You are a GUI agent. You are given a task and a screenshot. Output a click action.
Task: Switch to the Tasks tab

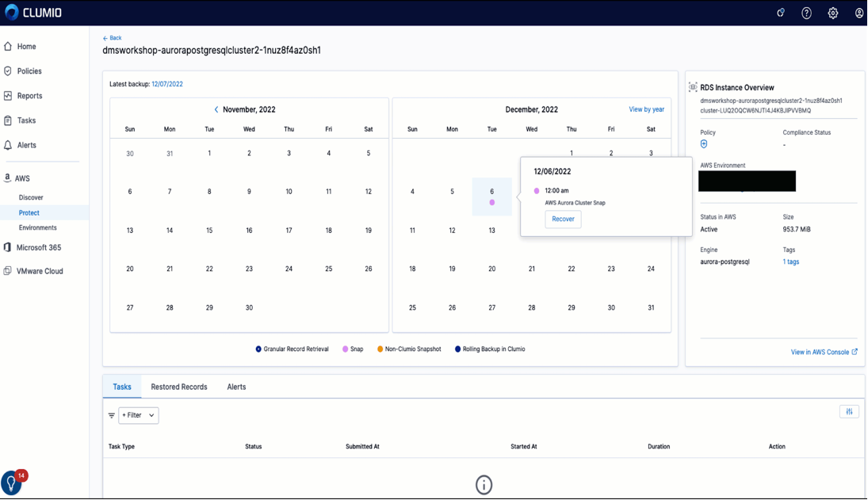122,387
